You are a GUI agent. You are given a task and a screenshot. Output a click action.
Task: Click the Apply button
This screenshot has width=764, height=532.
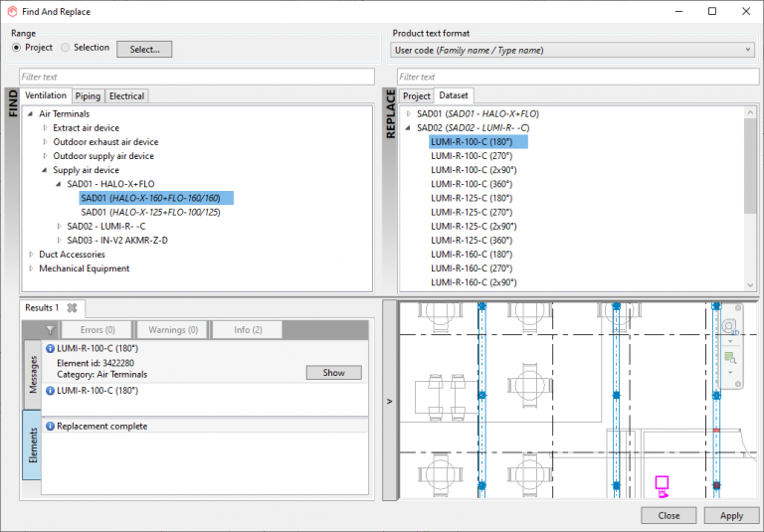(731, 515)
